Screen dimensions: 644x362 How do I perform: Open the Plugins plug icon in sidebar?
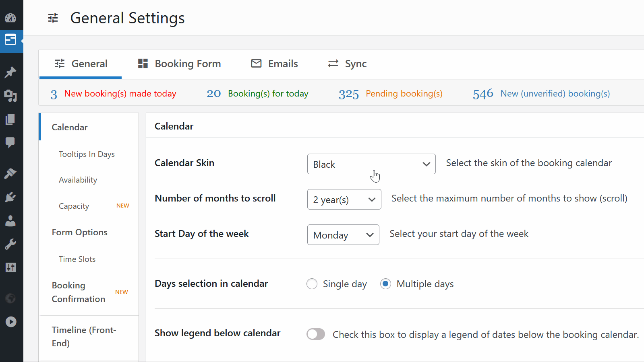pos(10,197)
